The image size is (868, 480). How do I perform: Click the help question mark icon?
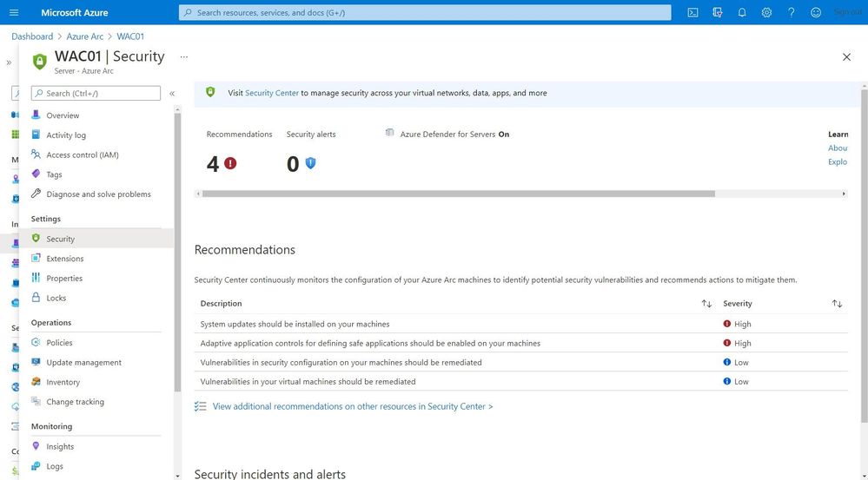(x=791, y=12)
